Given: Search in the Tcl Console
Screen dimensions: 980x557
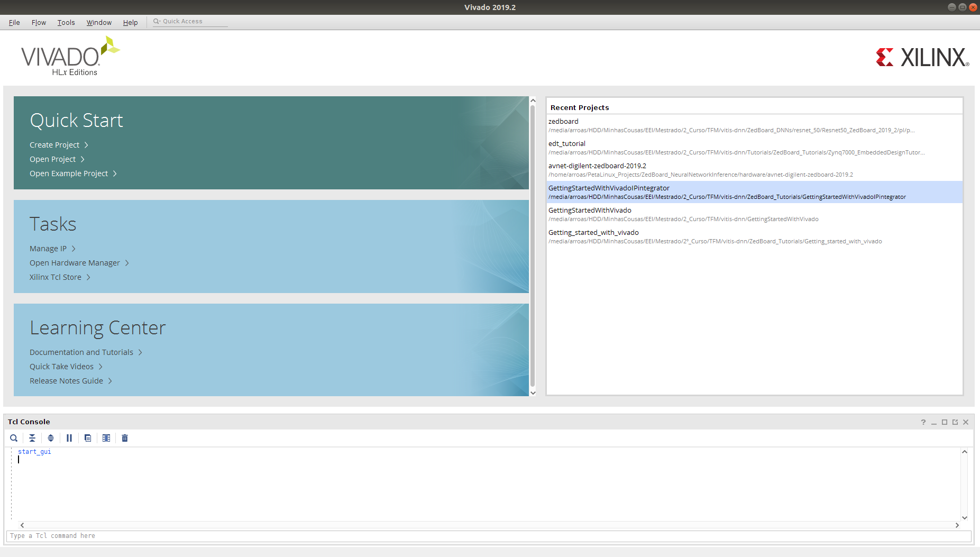Looking at the screenshot, I should click(14, 438).
